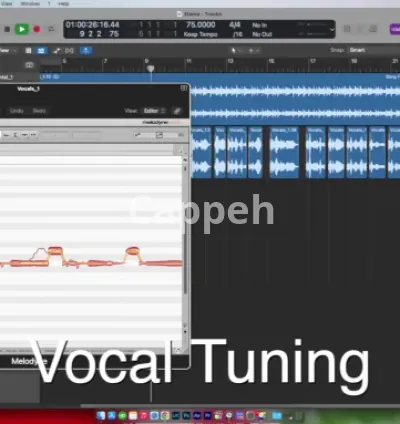The image size is (400, 424).
Task: Select the vocal clip under bar 15
Action: 284,153
